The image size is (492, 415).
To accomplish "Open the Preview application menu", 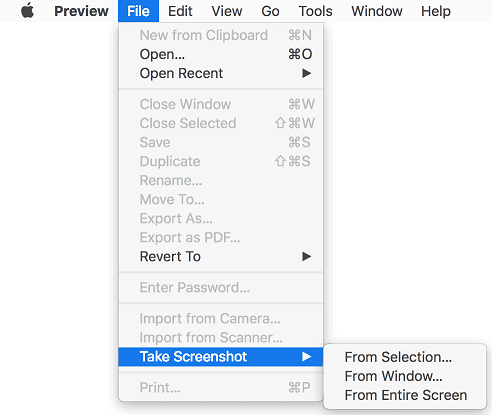I will [x=81, y=11].
